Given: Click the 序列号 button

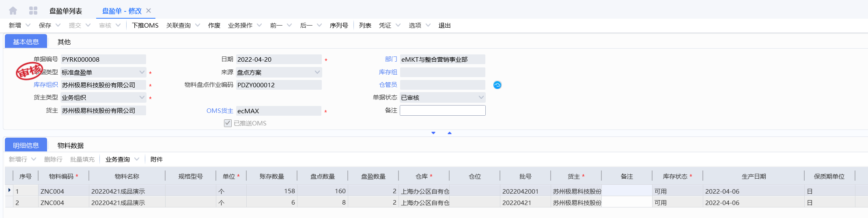Looking at the screenshot, I should pos(339,25).
